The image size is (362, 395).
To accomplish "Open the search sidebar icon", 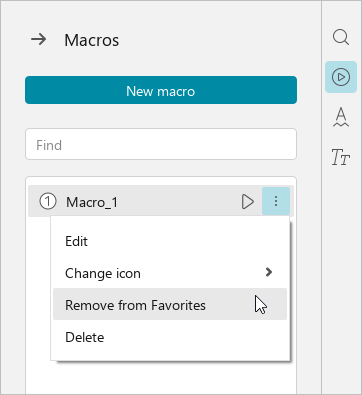I will click(341, 37).
